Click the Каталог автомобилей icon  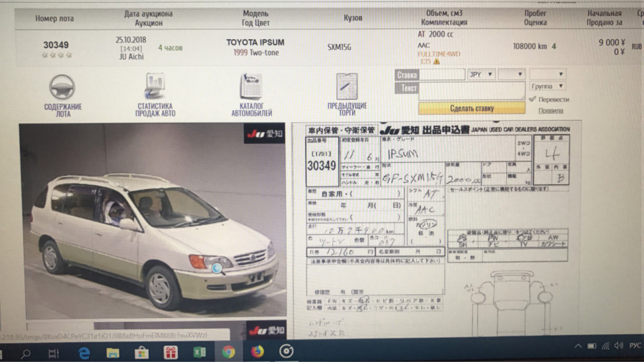pyautogui.click(x=251, y=86)
